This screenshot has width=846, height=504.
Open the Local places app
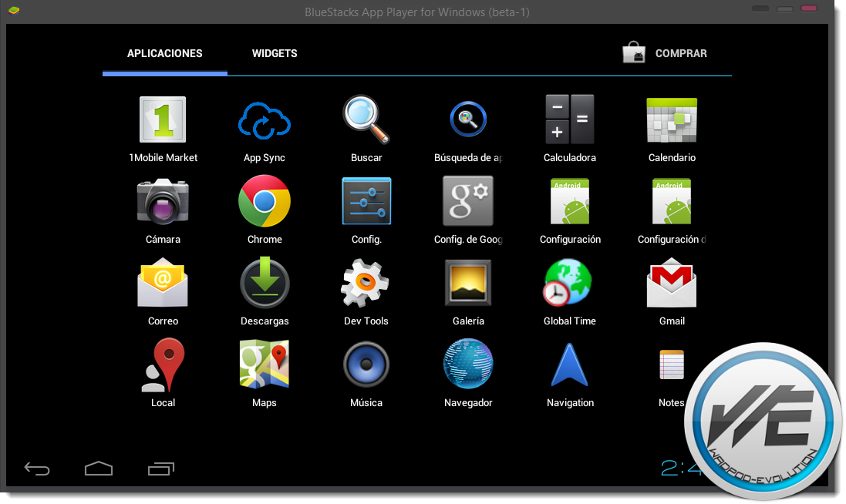tap(163, 365)
